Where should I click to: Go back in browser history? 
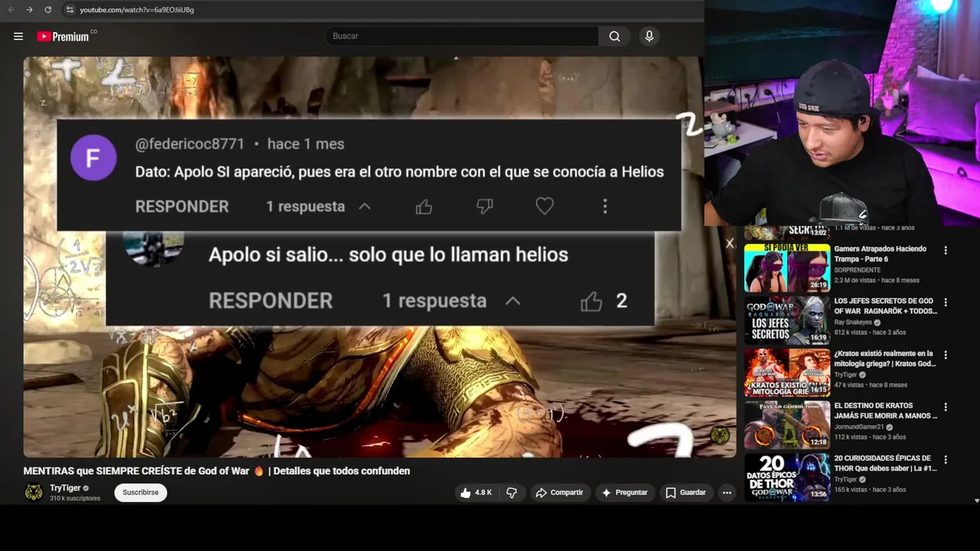(x=11, y=10)
